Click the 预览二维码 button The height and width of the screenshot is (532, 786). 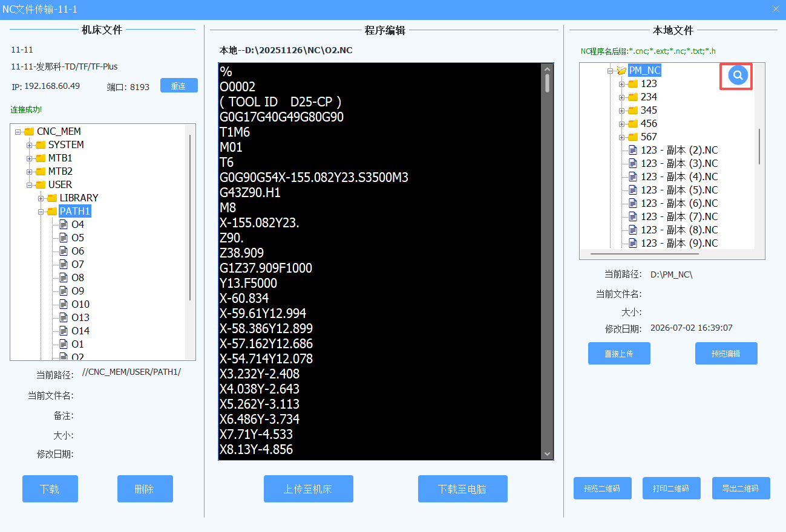point(602,488)
